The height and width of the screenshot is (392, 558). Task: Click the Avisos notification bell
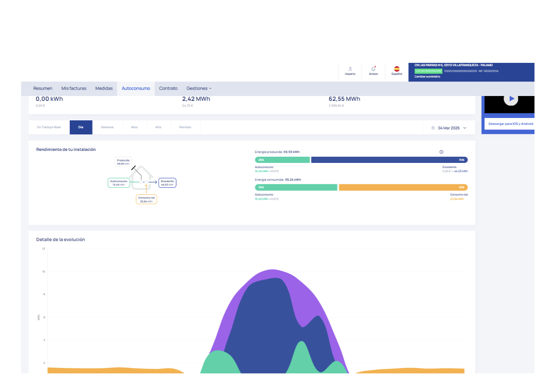tap(373, 69)
